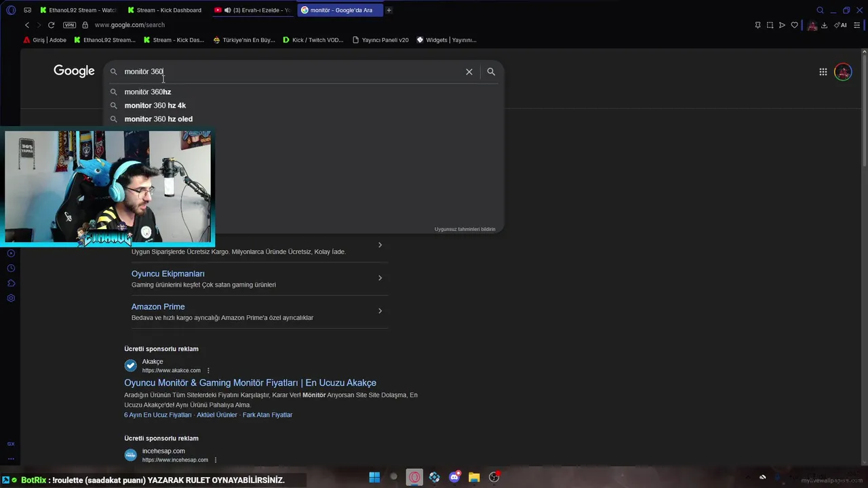This screenshot has height=488, width=868.
Task: Open the tab search magnifier icon
Action: click(x=820, y=10)
